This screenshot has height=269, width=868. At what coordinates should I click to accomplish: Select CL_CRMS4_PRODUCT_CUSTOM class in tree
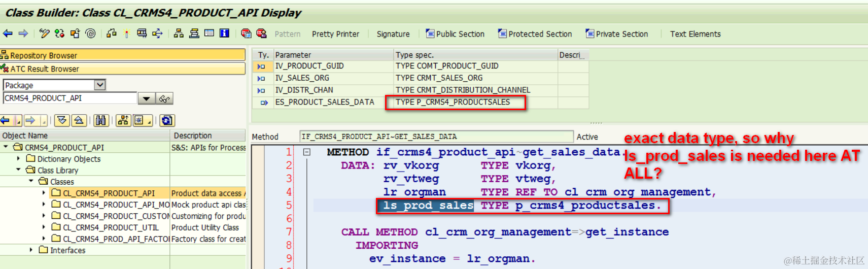(x=116, y=216)
